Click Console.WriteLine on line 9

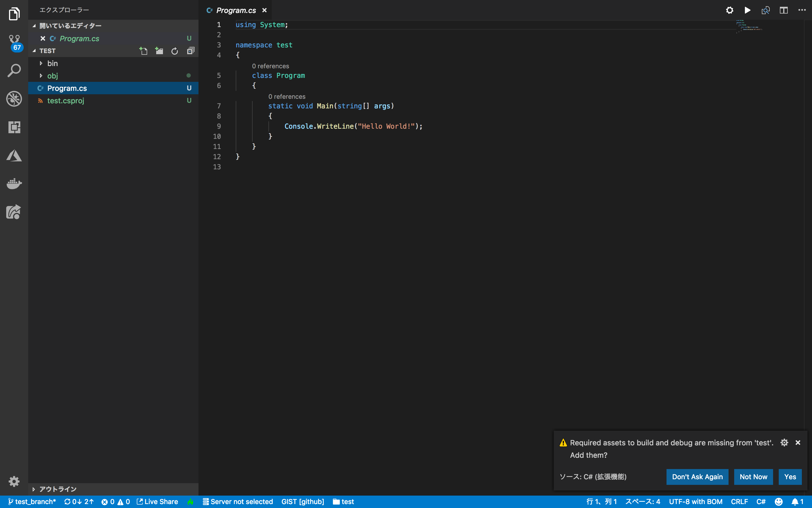(319, 126)
